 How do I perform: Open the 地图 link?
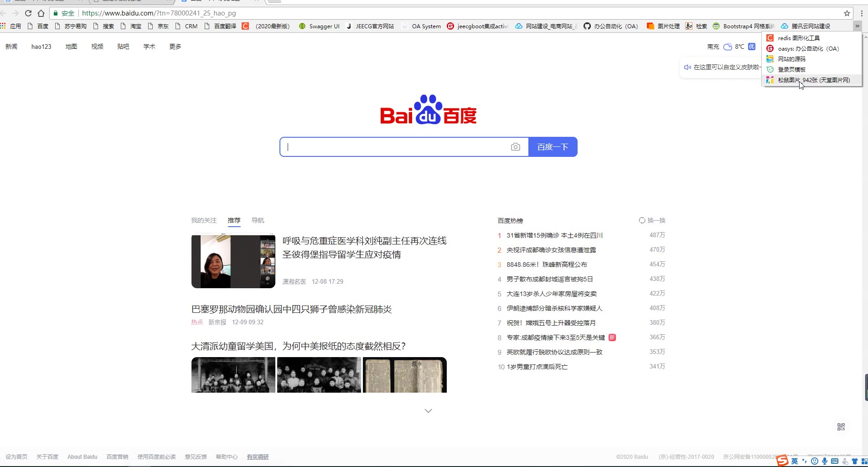[71, 47]
